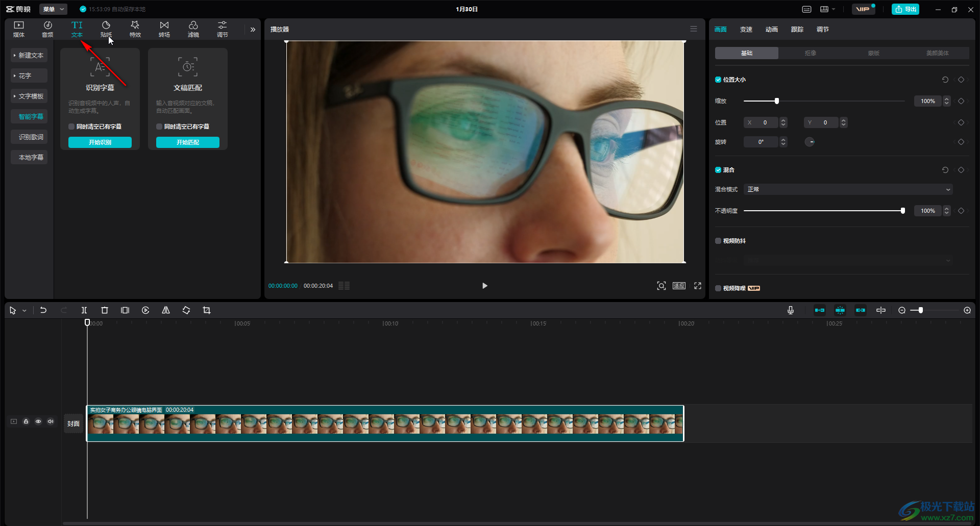The image size is (980, 526).
Task: Click the crop tool icon
Action: pos(207,310)
